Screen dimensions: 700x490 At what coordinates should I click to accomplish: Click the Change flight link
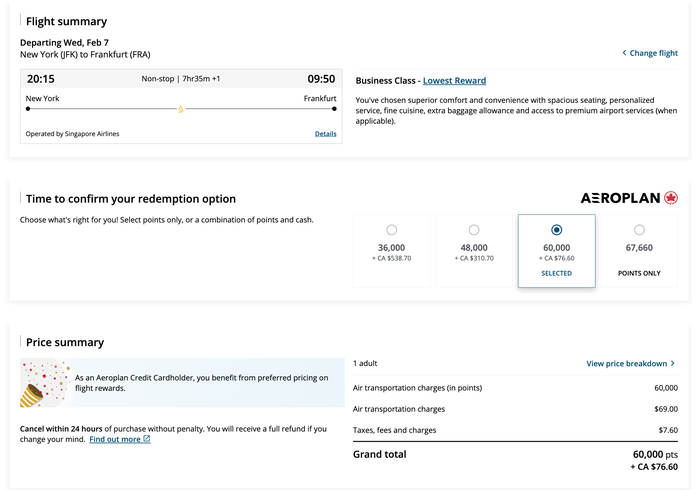point(654,53)
